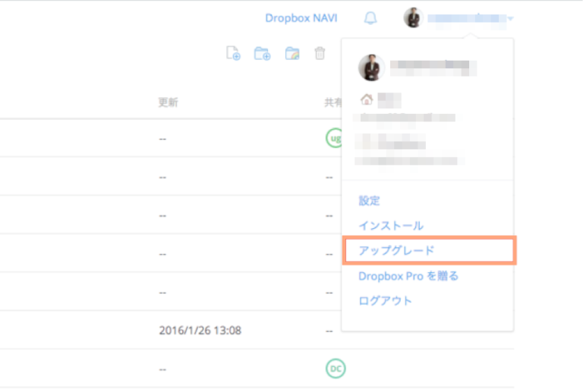Click the trash deleted files icon
This screenshot has width=583, height=392.
click(320, 53)
